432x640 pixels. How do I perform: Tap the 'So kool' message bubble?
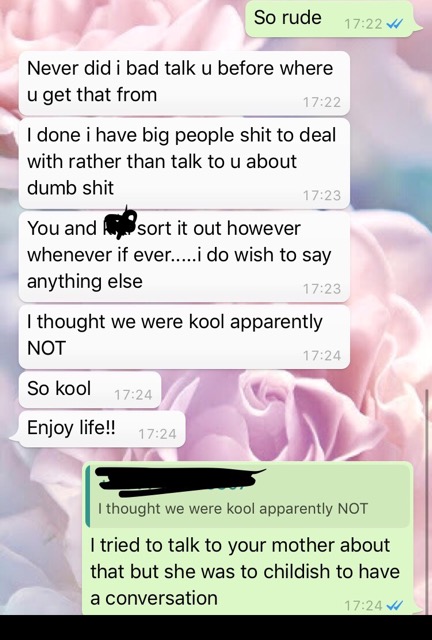tap(90, 389)
